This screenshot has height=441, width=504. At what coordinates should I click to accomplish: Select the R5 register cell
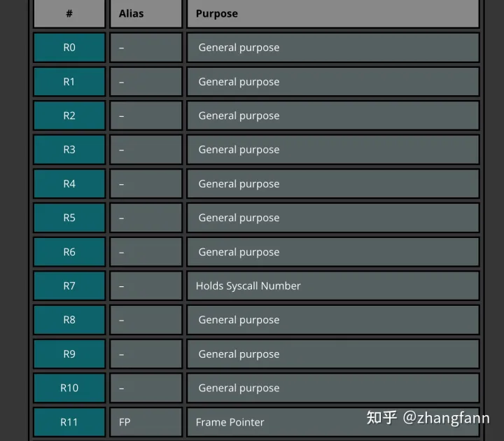pyautogui.click(x=69, y=218)
